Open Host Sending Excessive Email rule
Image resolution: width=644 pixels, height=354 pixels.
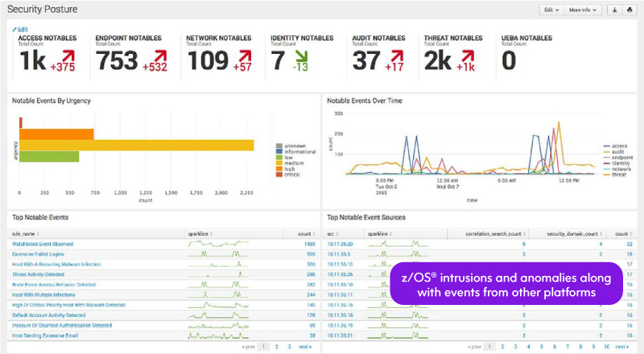click(45, 335)
